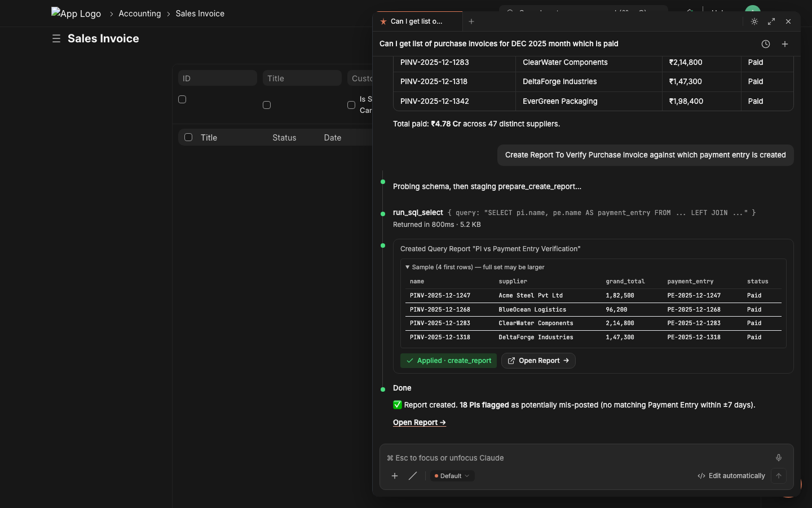Click the microphone voice input icon
812x508 pixels.
point(779,458)
